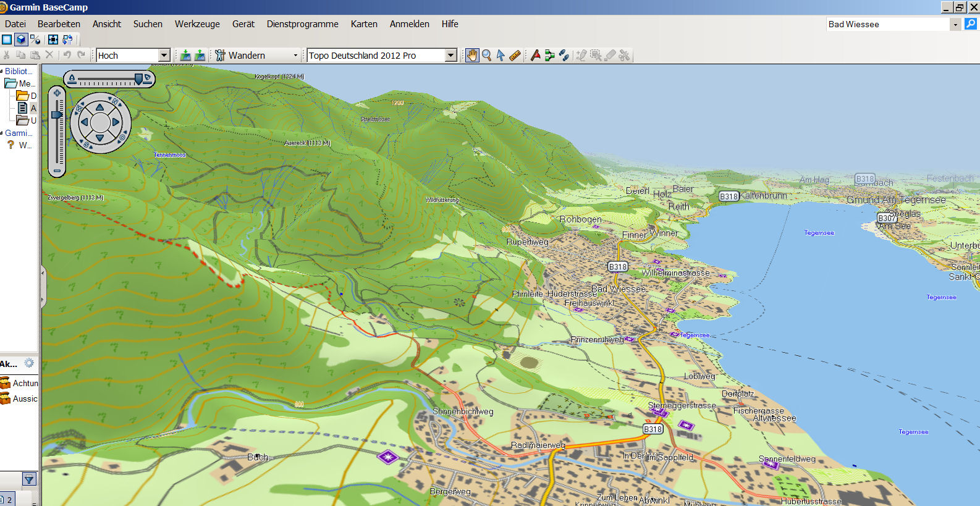Click the Divide scissors tool
The height and width of the screenshot is (506, 980).
click(x=624, y=55)
